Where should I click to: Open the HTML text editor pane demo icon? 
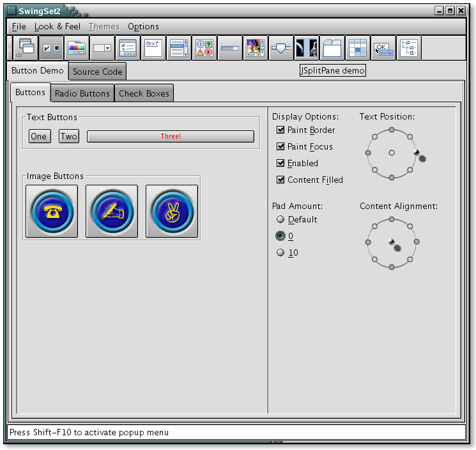(153, 48)
